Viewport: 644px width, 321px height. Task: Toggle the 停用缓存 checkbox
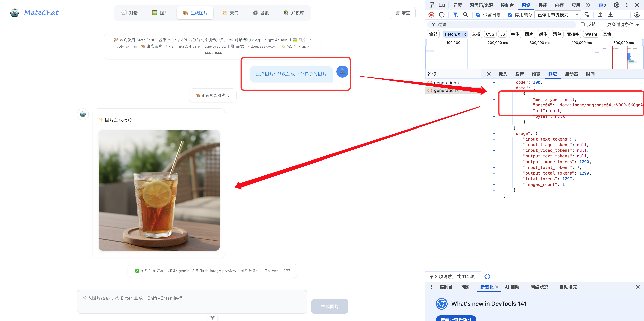coord(510,15)
